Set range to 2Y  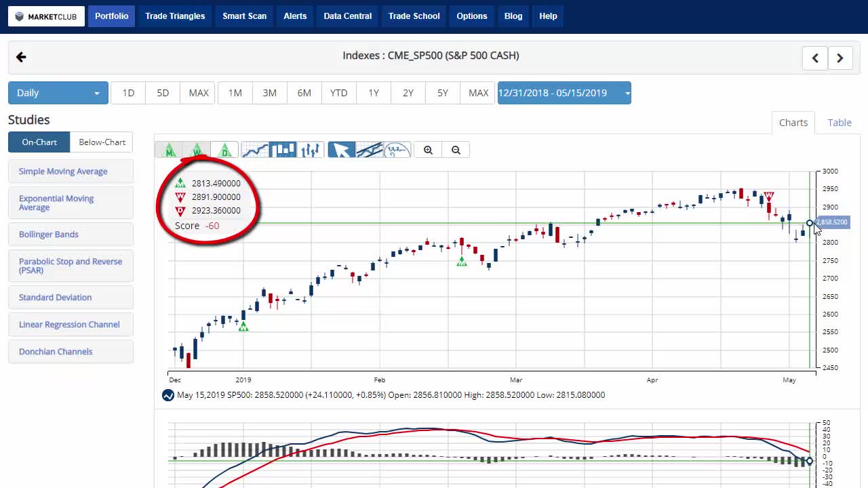[x=408, y=93]
